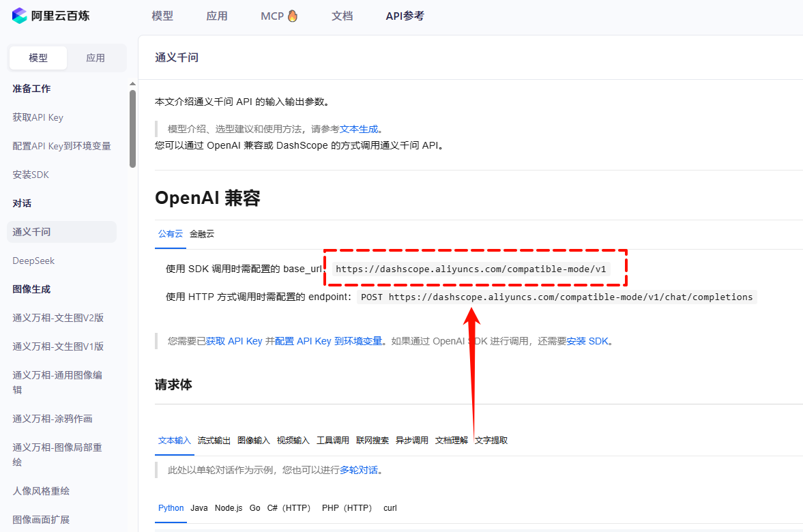Click the 安装 SDK link
The height and width of the screenshot is (532, 803).
pos(587,341)
